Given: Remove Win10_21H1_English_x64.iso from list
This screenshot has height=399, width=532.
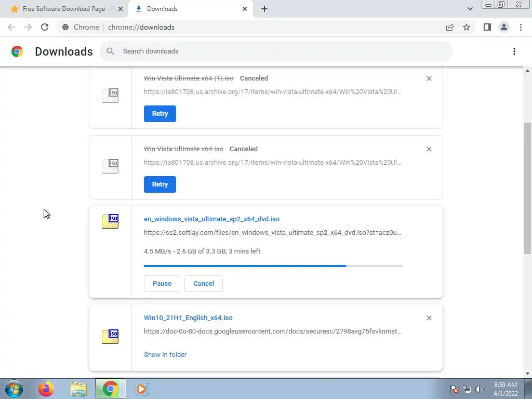Looking at the screenshot, I should point(429,318).
